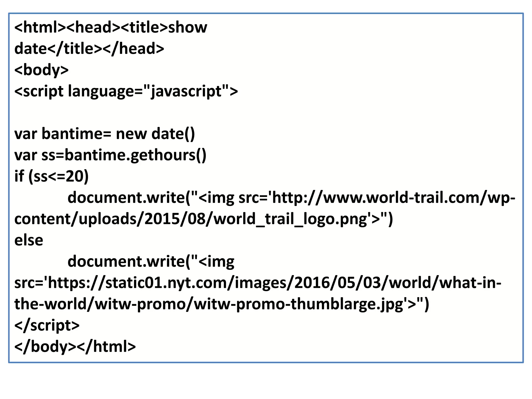Click the line '<html><head><title>show'
The image size is (532, 399).
[111, 27]
